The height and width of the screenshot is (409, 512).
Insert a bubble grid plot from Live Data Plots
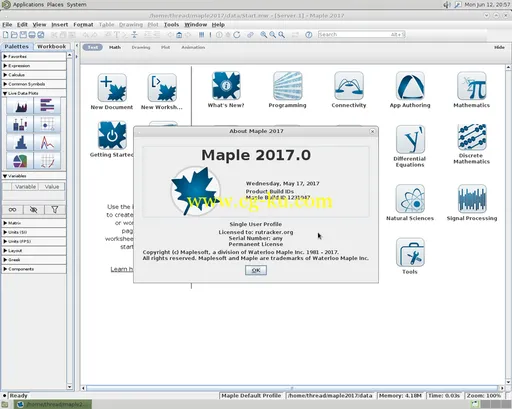tap(47, 125)
